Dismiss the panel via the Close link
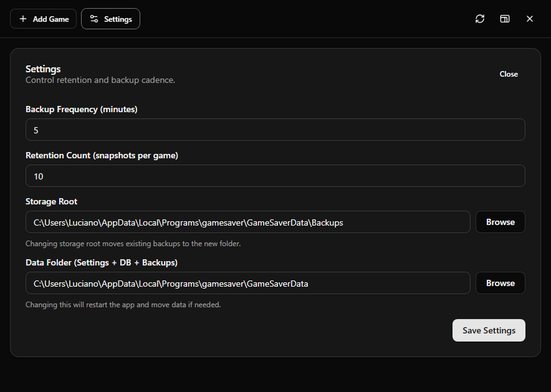This screenshot has height=392, width=551. 509,74
